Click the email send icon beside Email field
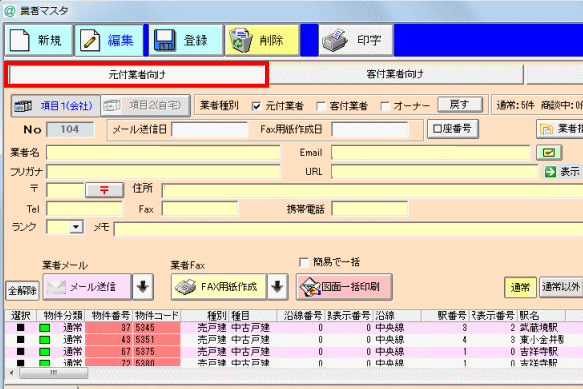 (549, 152)
